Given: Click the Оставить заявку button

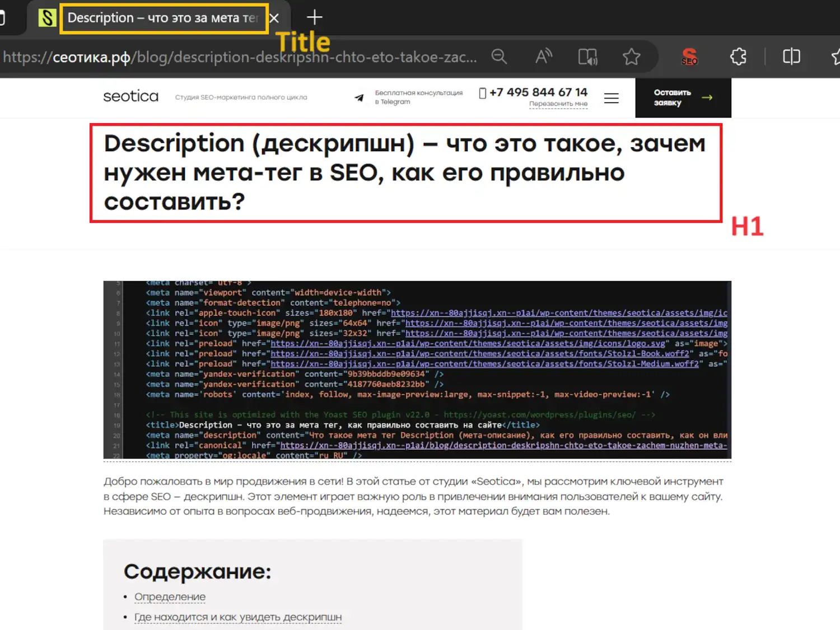Looking at the screenshot, I should tap(683, 97).
